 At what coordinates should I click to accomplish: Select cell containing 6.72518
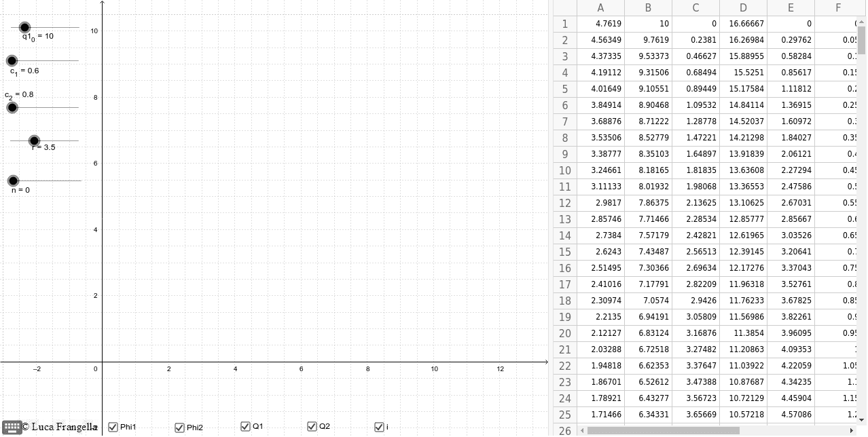tap(648, 349)
